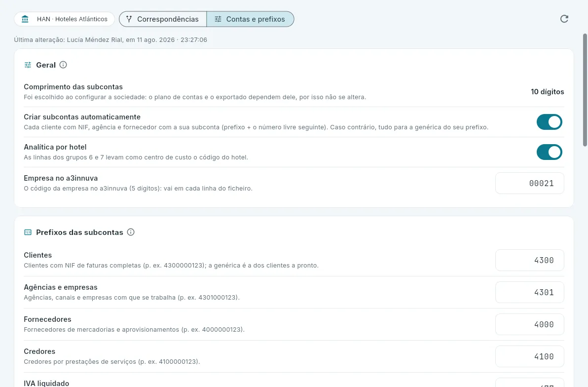Click the "Clientes" row label
Screen dimensions: 588x387
[38, 255]
